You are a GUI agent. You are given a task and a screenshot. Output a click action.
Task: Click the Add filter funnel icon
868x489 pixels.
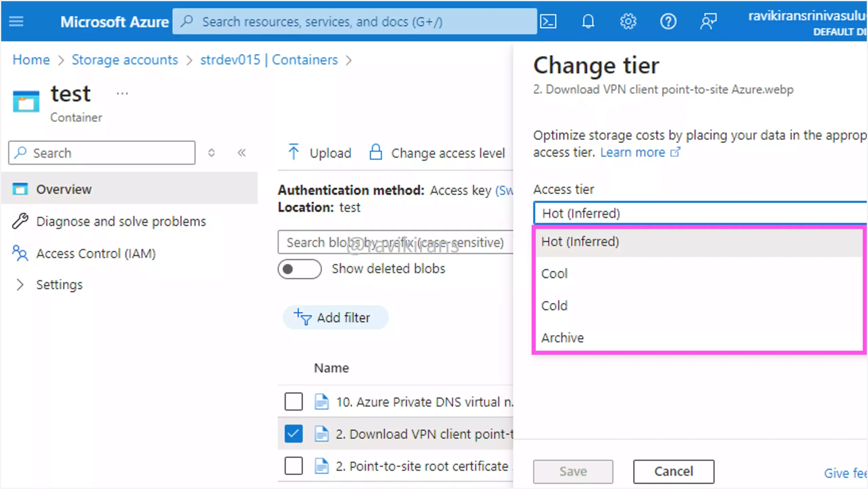point(302,317)
